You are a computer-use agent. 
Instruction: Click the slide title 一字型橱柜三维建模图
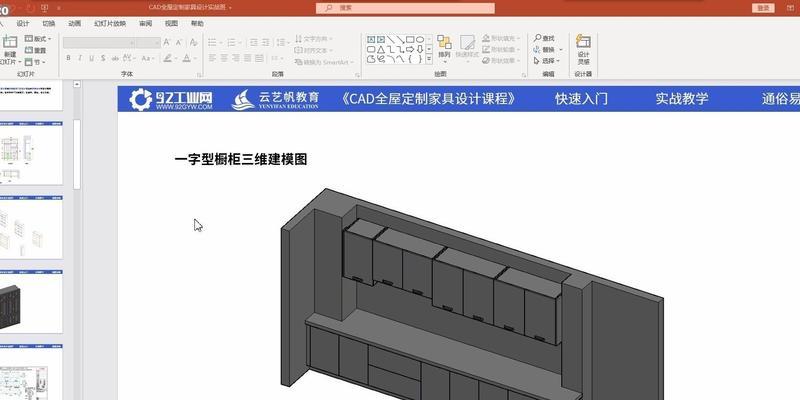(240, 160)
